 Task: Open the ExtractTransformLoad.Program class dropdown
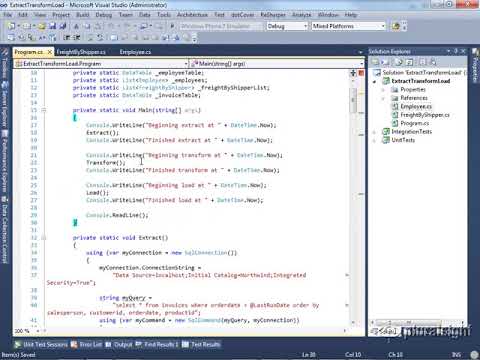click(x=186, y=63)
